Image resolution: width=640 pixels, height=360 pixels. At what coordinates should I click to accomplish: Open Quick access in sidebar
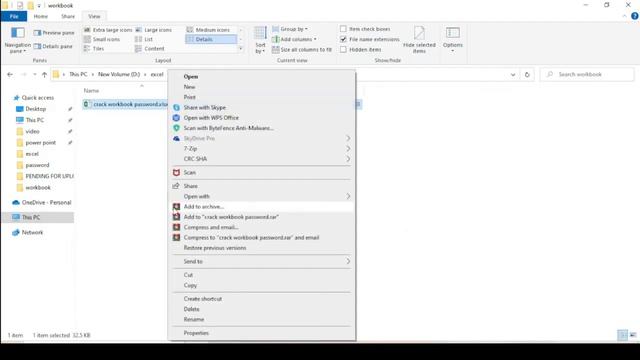38,98
